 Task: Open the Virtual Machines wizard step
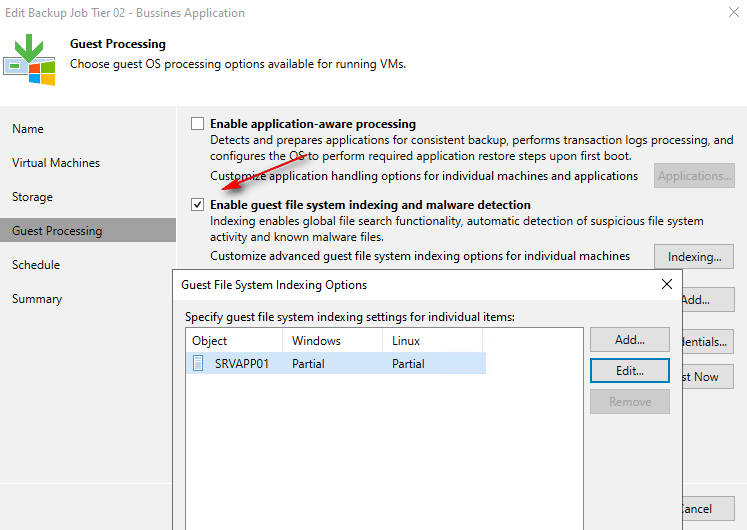[56, 163]
